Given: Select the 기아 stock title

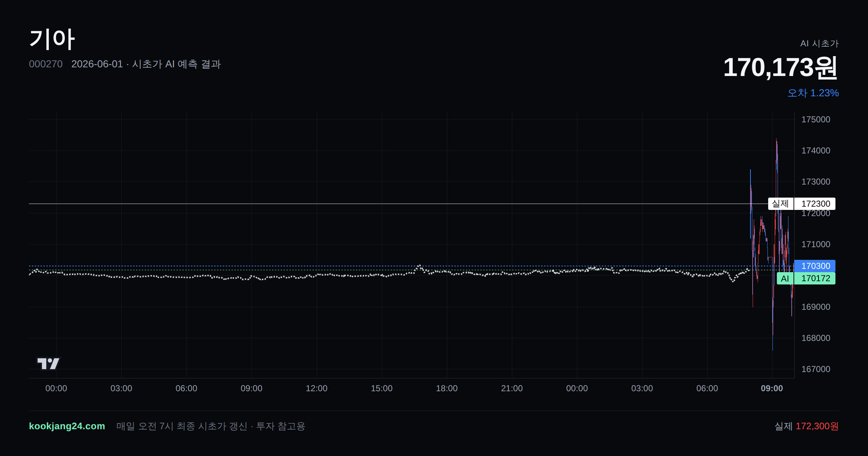Looking at the screenshot, I should point(52,39).
